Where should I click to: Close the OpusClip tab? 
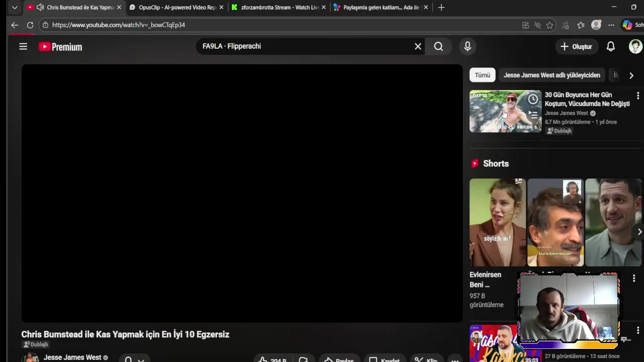click(x=221, y=8)
